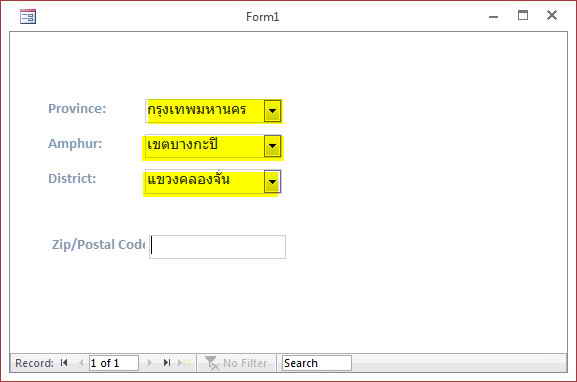The height and width of the screenshot is (382, 577).
Task: Click the Record: label in navigation bar
Action: 34,363
